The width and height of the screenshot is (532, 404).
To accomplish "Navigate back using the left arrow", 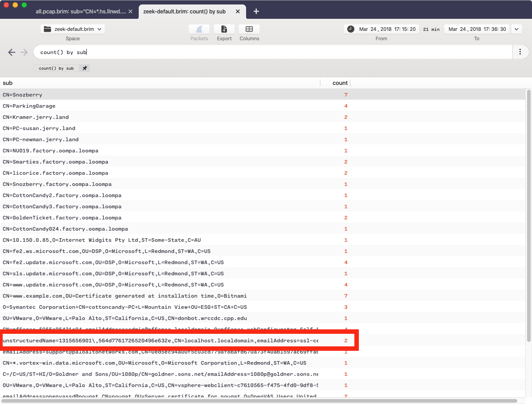I will click(x=12, y=52).
